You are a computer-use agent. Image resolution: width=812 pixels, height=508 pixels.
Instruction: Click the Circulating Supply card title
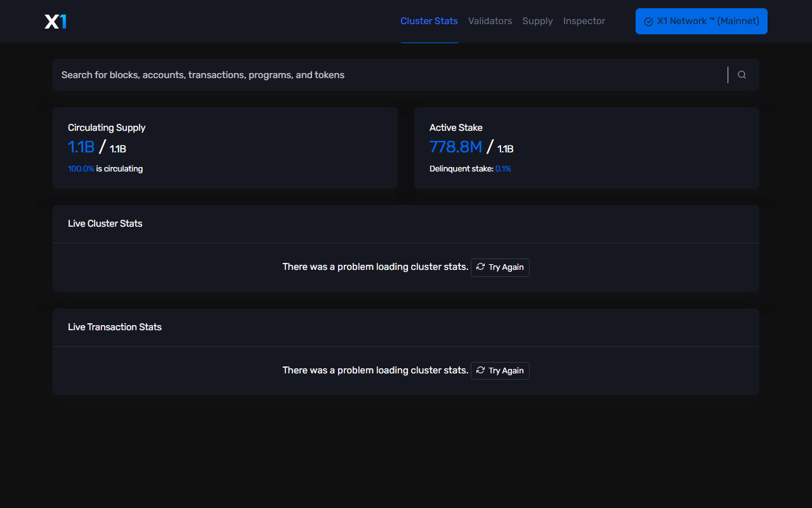coord(107,128)
